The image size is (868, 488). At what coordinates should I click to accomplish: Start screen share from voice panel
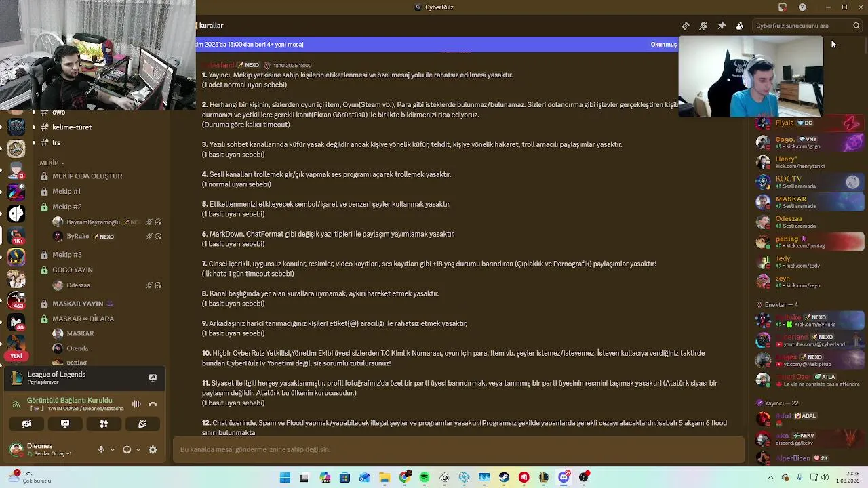click(x=65, y=424)
